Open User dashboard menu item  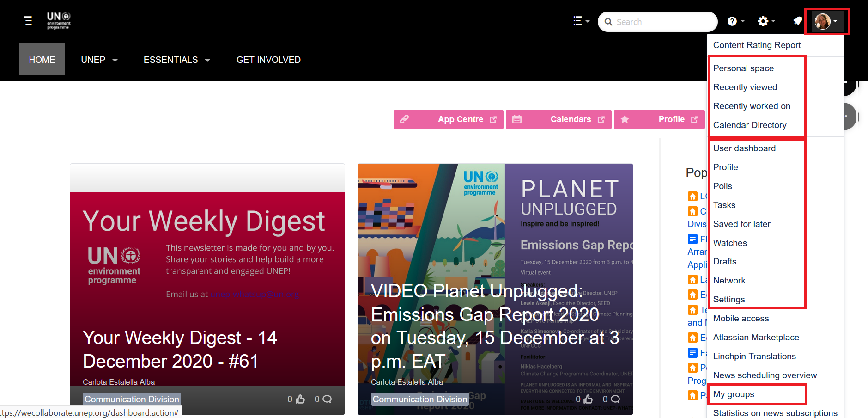pyautogui.click(x=744, y=148)
